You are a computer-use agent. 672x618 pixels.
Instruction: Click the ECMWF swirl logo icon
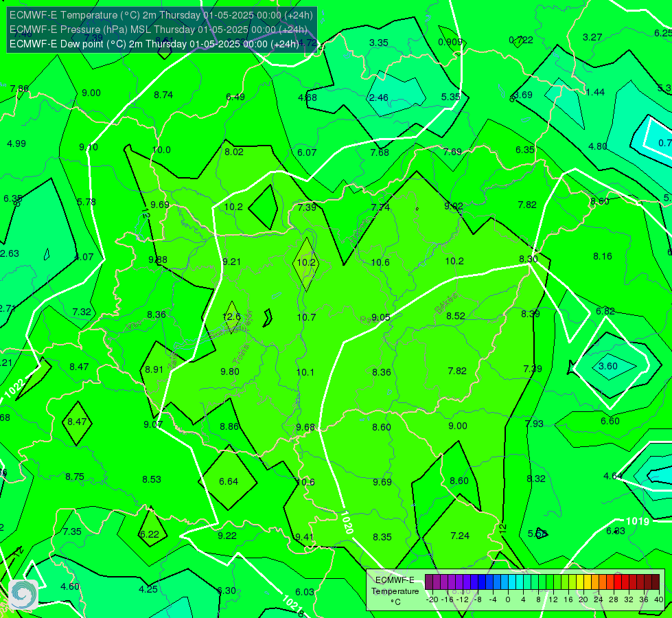(23, 595)
